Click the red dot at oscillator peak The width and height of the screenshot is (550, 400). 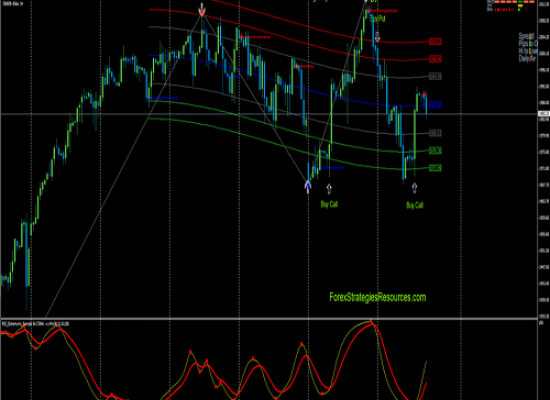click(x=371, y=321)
